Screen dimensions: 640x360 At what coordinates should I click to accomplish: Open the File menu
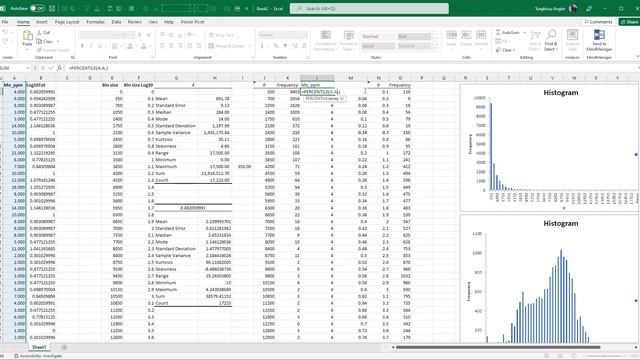coord(5,22)
